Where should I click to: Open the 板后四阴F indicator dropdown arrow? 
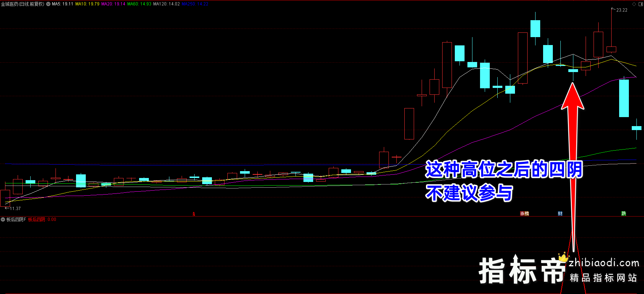pyautogui.click(x=3, y=219)
